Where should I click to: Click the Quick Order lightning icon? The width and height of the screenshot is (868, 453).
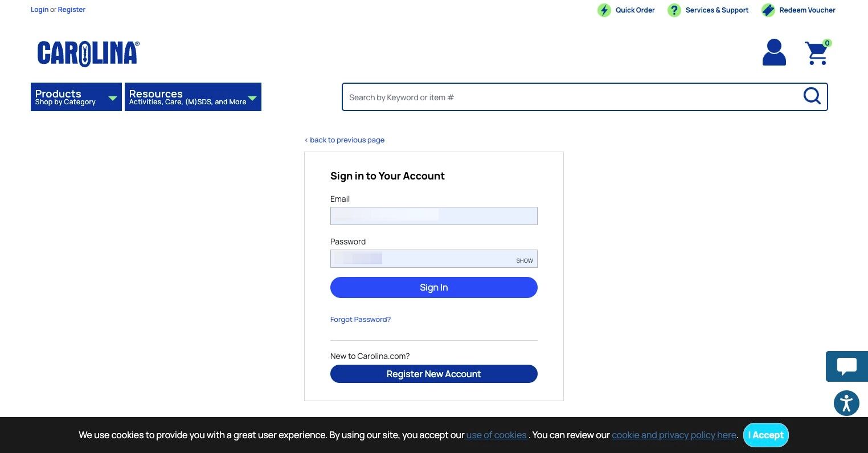coord(604,10)
